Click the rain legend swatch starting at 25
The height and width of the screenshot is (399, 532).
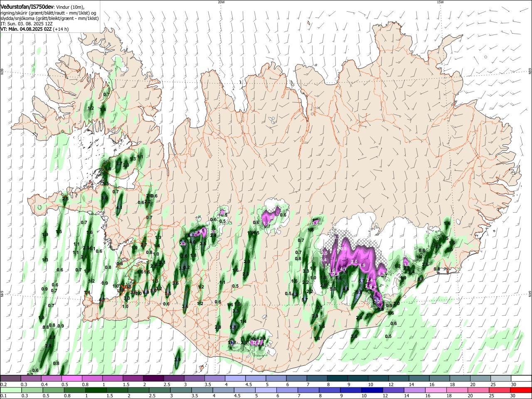tap(500, 390)
